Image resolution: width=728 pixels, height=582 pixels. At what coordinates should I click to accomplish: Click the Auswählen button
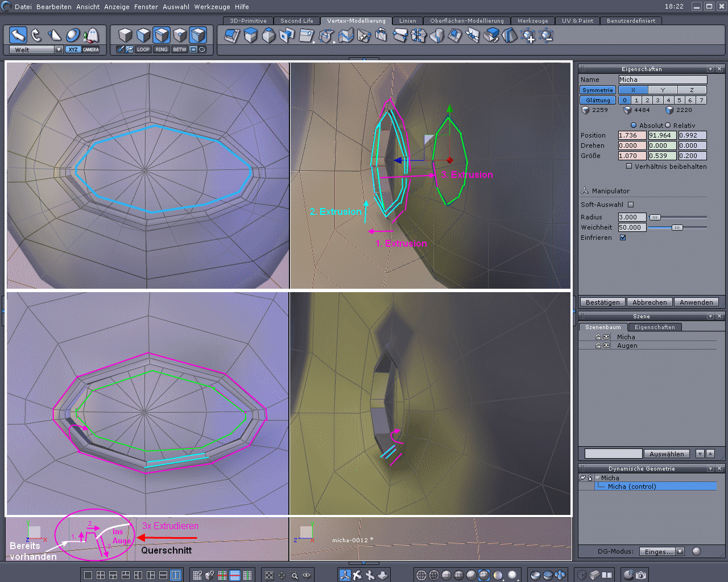[x=667, y=454]
